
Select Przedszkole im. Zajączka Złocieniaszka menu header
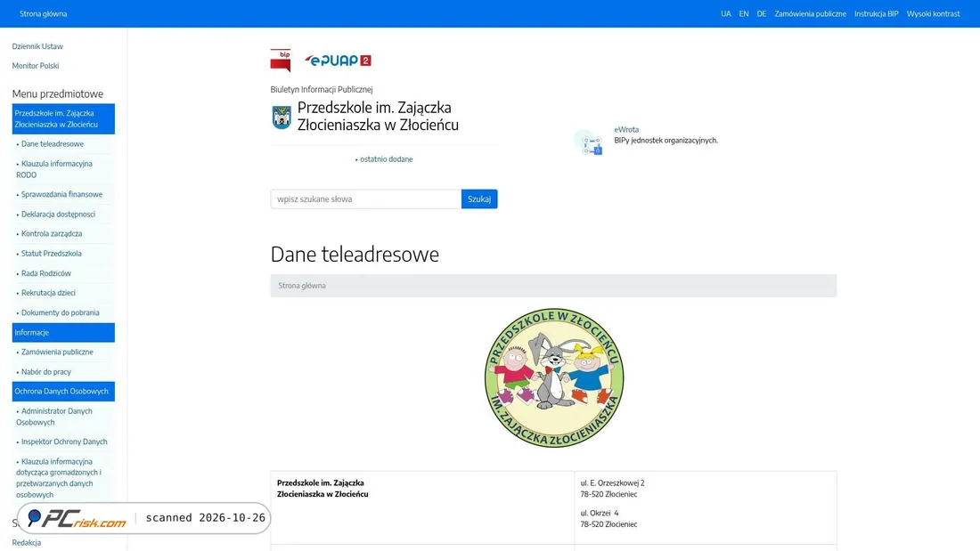click(63, 118)
